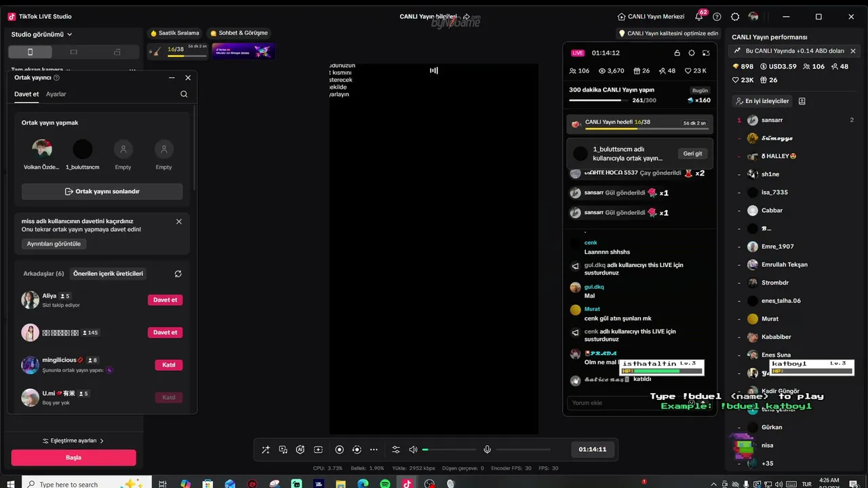
Task: Open the notifications bell
Action: pyautogui.click(x=699, y=17)
